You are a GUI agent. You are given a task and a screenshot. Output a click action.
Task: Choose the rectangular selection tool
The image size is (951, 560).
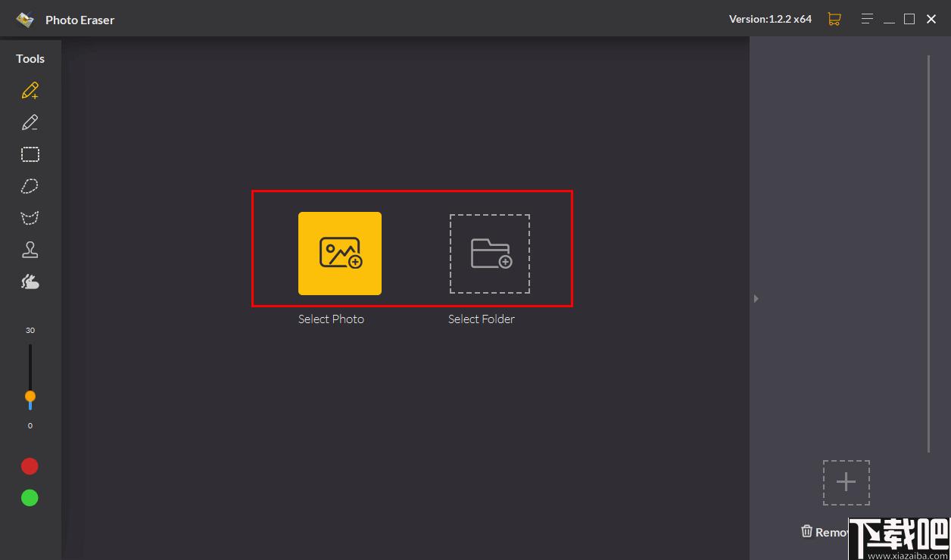30,154
